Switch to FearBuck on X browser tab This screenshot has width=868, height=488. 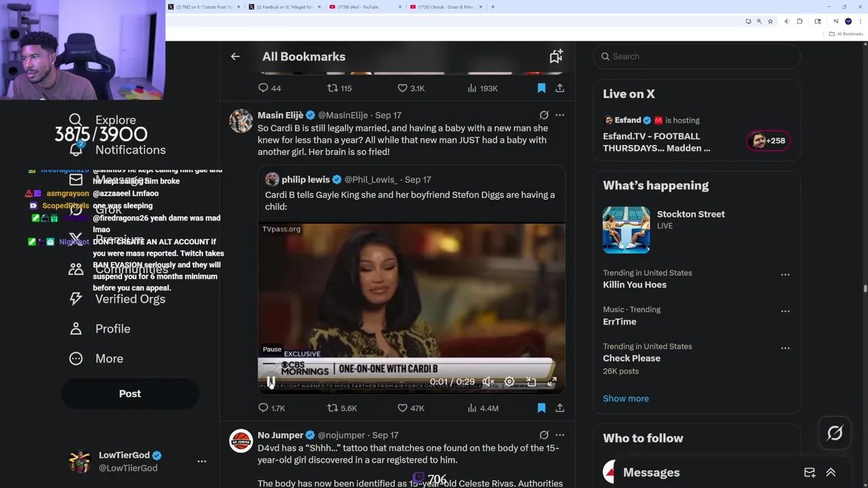[285, 7]
